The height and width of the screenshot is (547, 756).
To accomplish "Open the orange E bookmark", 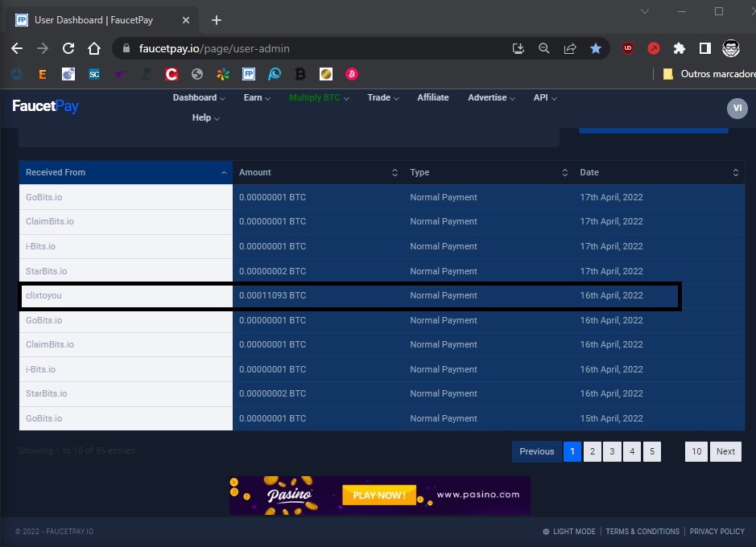I will (43, 74).
